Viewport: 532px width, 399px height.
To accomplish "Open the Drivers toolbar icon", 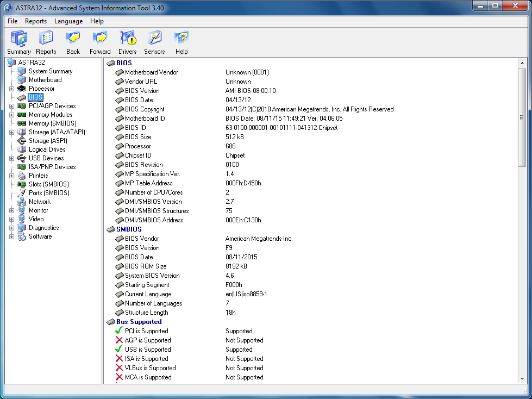I will click(x=128, y=39).
